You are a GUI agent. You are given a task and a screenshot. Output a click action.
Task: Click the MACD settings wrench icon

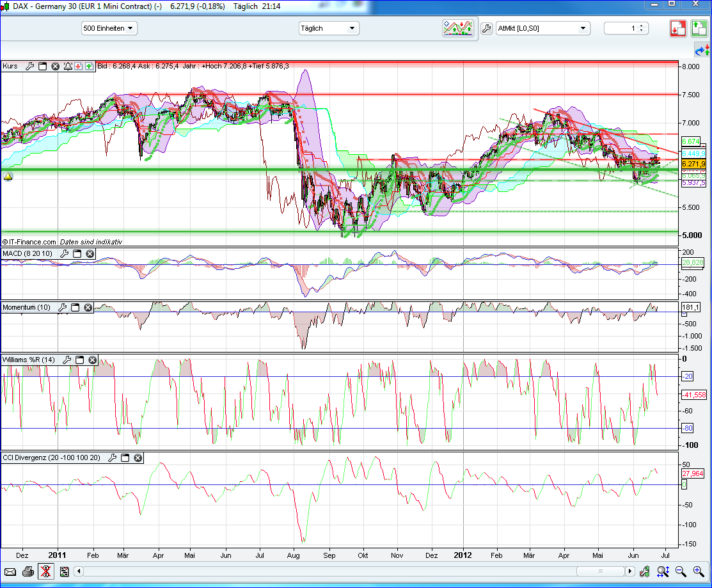[64, 254]
